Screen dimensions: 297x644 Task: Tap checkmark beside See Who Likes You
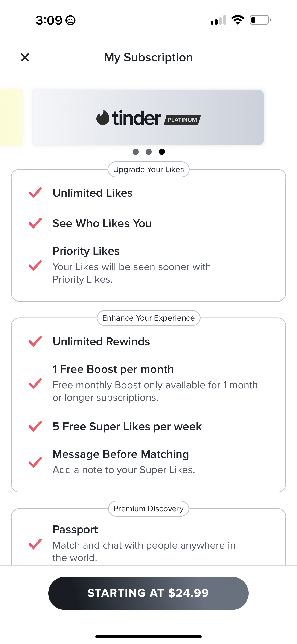pyautogui.click(x=35, y=223)
